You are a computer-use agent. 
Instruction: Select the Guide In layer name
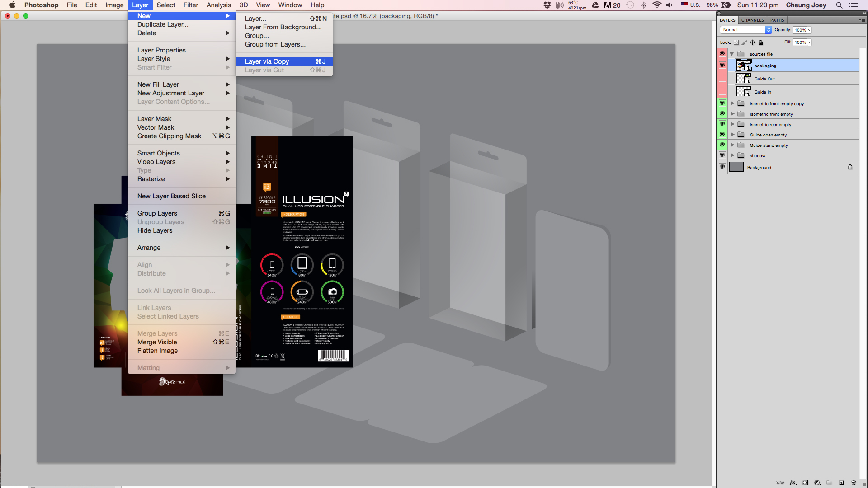(x=763, y=92)
